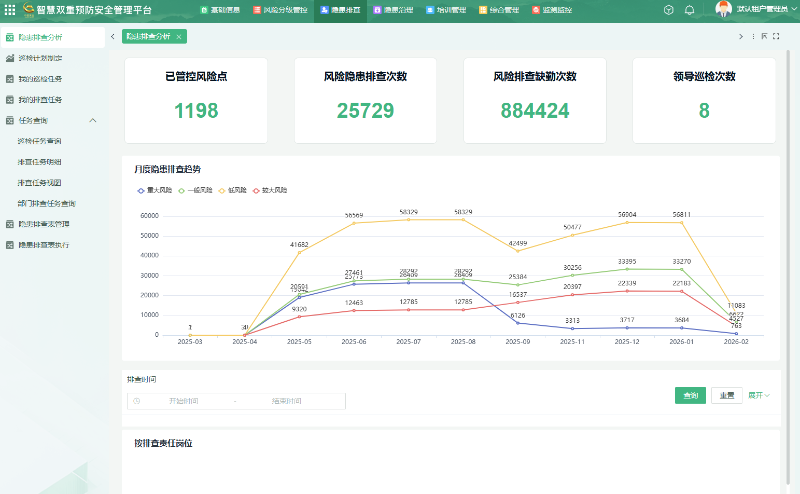This screenshot has height=494, width=800.
Task: Click the 月度隐患排查趋势 chart title
Action: [x=167, y=169]
